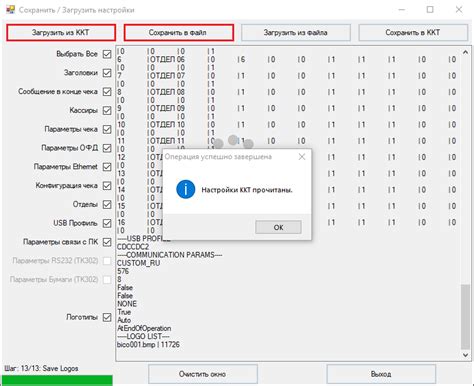Close the 'Операция успешно завершена' dialog with X
Image resolution: width=474 pixels, height=386 pixels.
click(x=302, y=157)
